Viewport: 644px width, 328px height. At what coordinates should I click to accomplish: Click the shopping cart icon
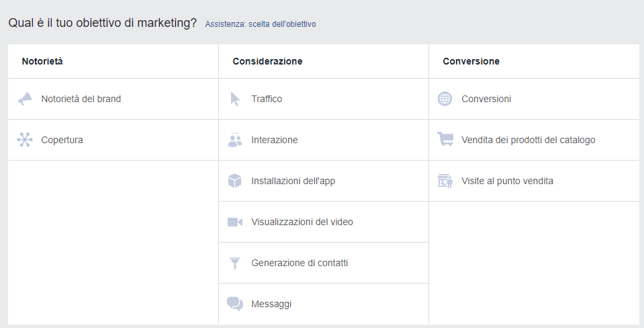[x=445, y=140]
